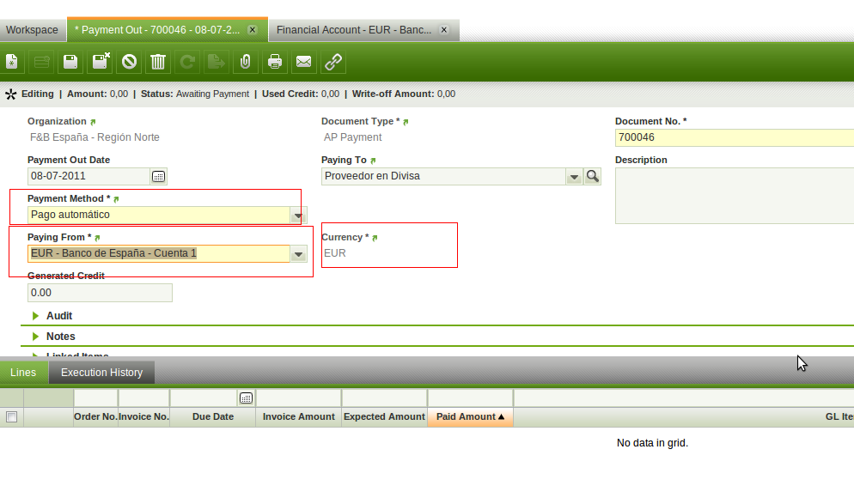This screenshot has height=504, width=854.
Task: Click the Invoice Amount filter box
Action: click(298, 398)
